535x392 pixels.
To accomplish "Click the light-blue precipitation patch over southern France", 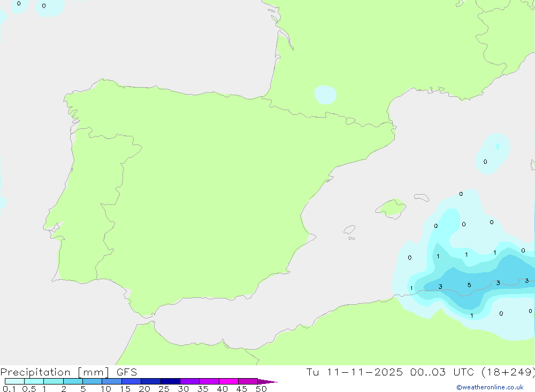I will pyautogui.click(x=325, y=95).
